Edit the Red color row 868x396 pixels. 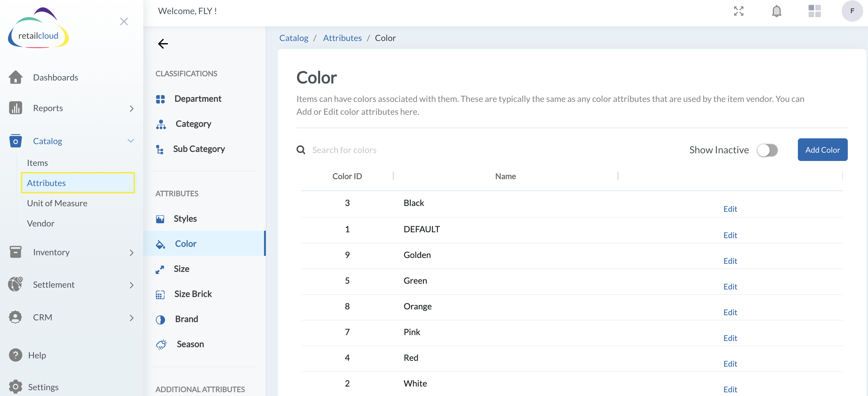point(730,364)
